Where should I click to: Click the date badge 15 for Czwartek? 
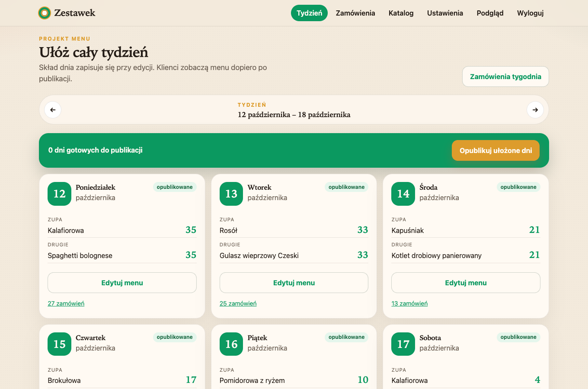(60, 344)
